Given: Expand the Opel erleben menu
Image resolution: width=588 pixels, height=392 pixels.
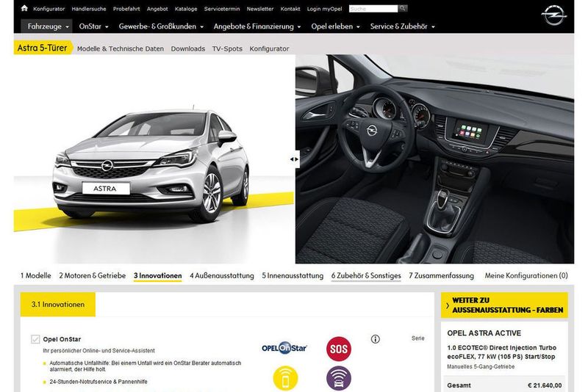Looking at the screenshot, I should pyautogui.click(x=335, y=26).
